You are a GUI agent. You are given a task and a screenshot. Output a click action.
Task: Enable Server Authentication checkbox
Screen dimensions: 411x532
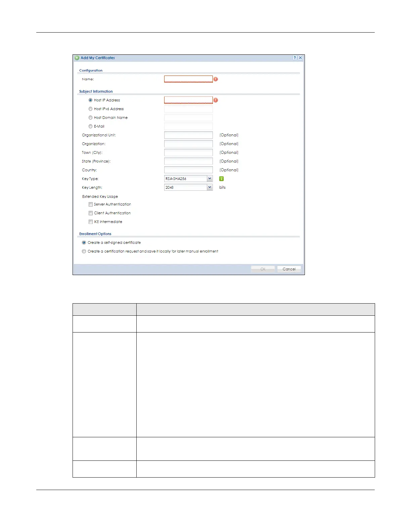(x=91, y=204)
